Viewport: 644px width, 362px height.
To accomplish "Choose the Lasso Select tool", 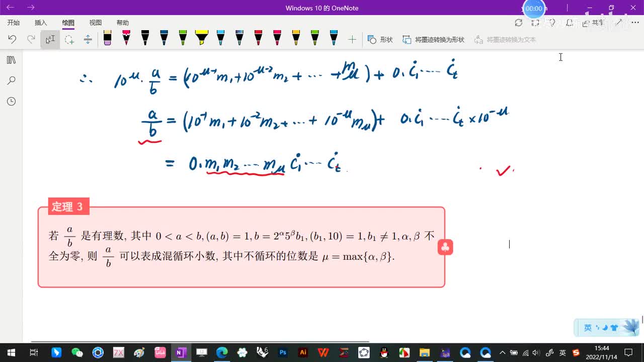I will (69, 39).
